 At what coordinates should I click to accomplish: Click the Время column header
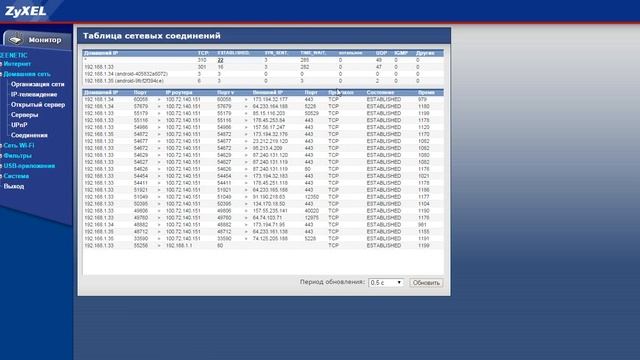tap(426, 93)
